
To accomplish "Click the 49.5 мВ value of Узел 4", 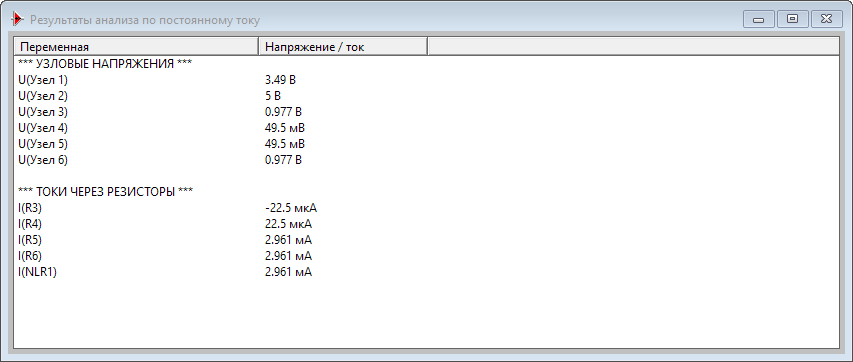I will (285, 128).
